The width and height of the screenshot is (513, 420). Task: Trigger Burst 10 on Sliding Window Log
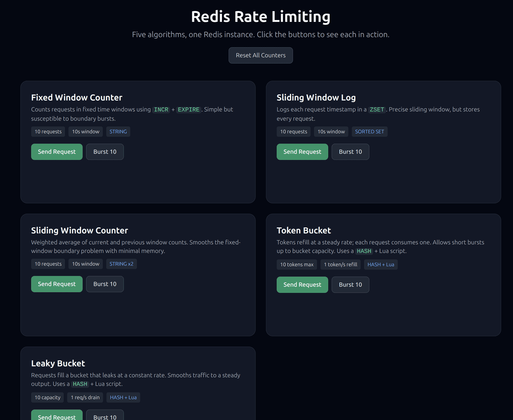(x=350, y=151)
